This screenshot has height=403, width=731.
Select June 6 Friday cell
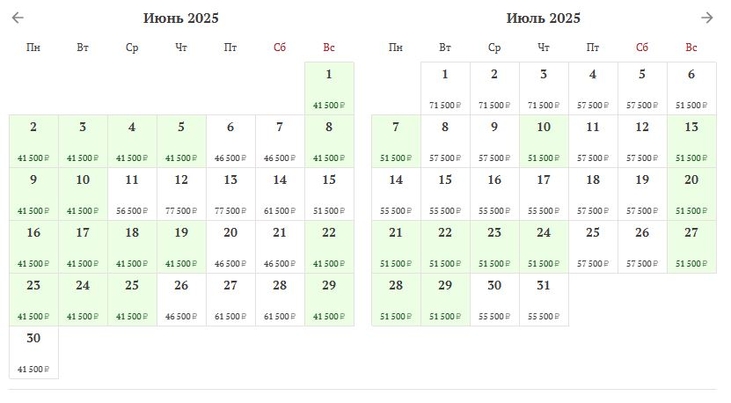230,141
